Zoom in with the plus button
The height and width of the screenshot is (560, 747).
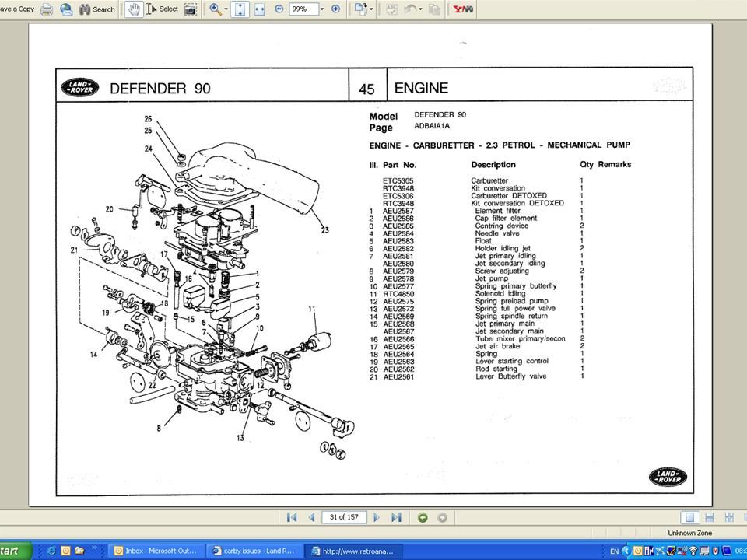click(336, 9)
